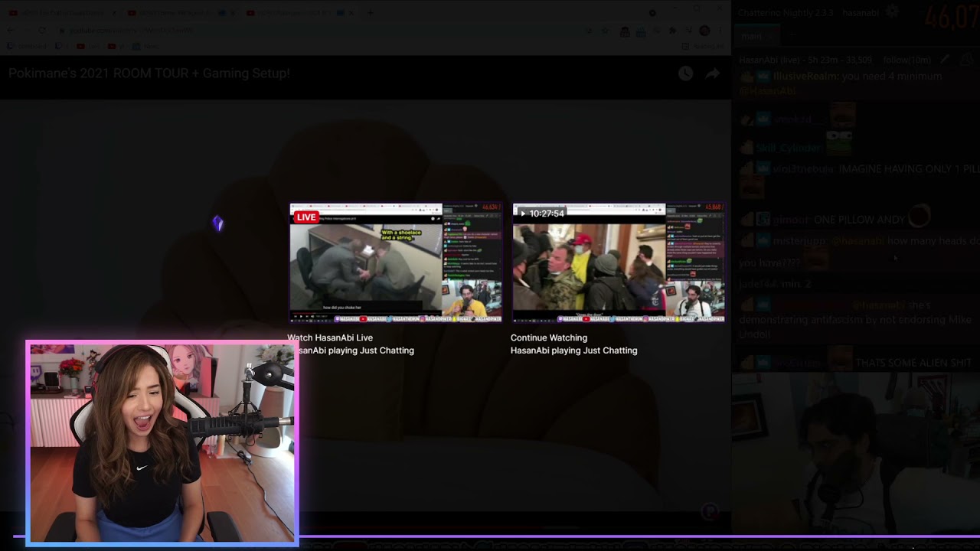Click the browser back arrow
Image resolution: width=980 pixels, height=551 pixels.
pyautogui.click(x=10, y=31)
